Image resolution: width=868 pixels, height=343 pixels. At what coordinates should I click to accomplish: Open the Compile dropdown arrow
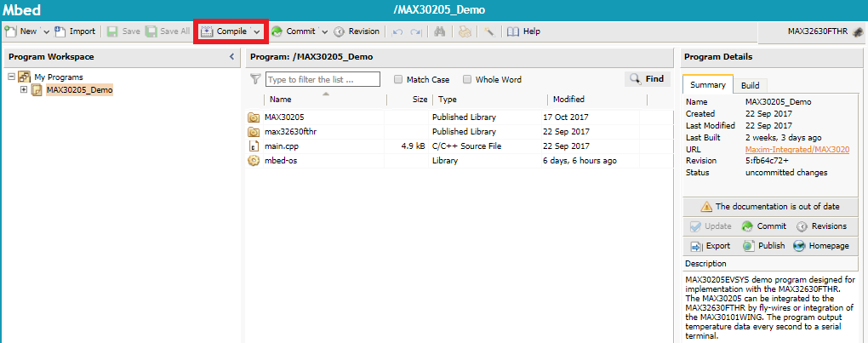(x=257, y=32)
